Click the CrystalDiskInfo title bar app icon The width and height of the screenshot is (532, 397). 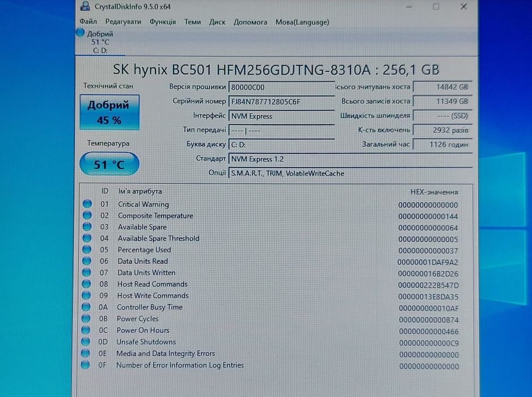pyautogui.click(x=85, y=6)
